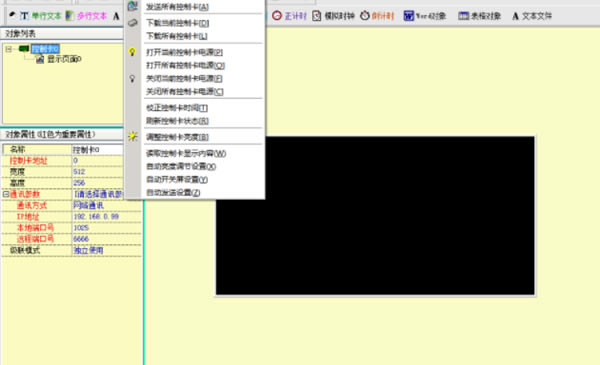Click the 宽度 value 512
600x365 pixels.
point(97,172)
